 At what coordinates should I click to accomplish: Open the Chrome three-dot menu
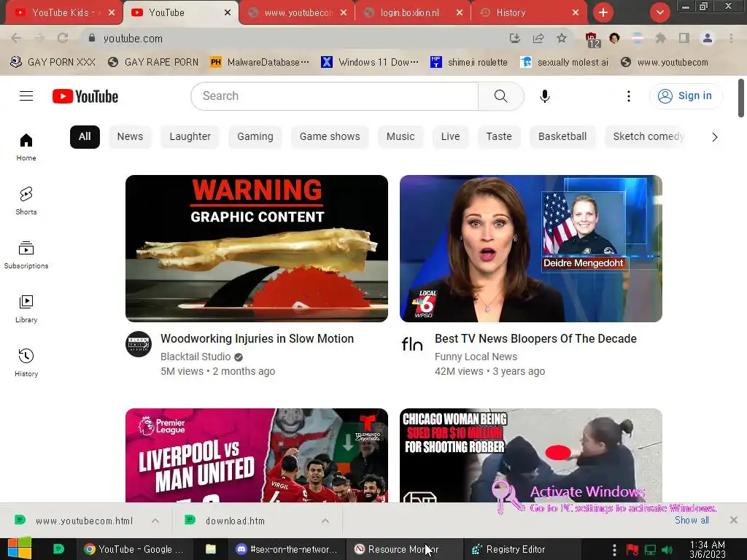point(731,38)
